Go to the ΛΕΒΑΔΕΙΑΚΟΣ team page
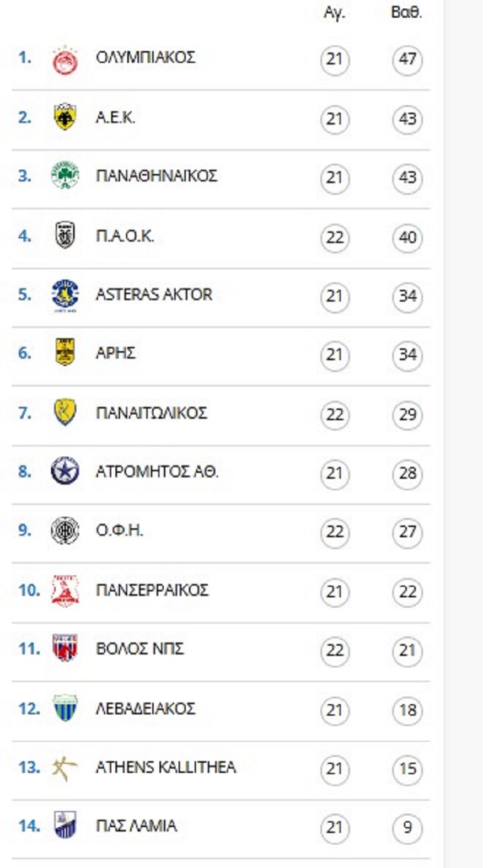 [x=146, y=709]
